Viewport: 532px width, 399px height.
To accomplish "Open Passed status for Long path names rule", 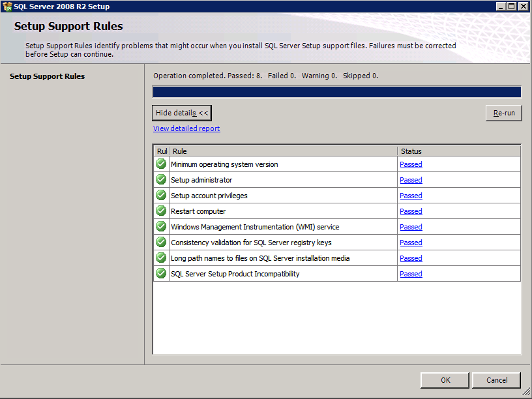I will [411, 258].
